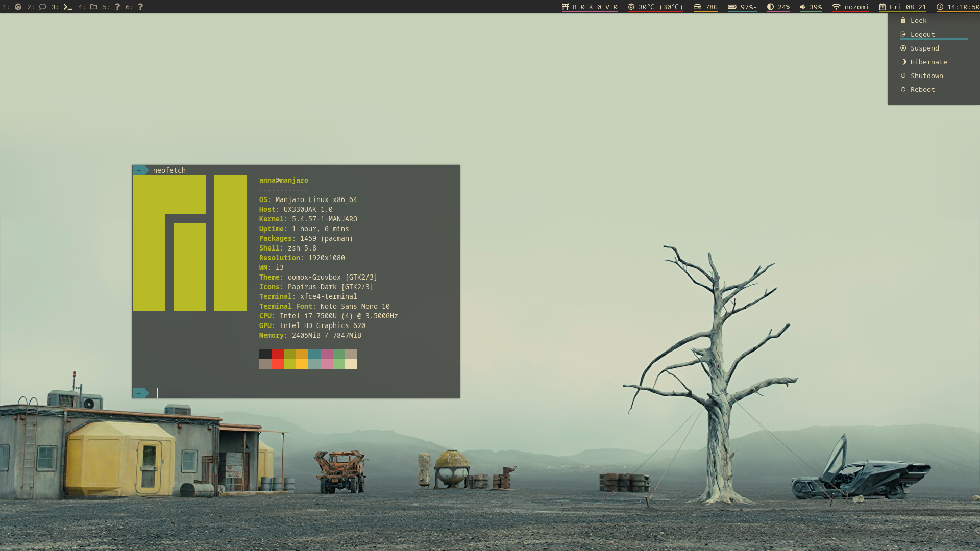Click the terminal prompt cursor line
This screenshot has width=980, height=551.
(x=155, y=393)
